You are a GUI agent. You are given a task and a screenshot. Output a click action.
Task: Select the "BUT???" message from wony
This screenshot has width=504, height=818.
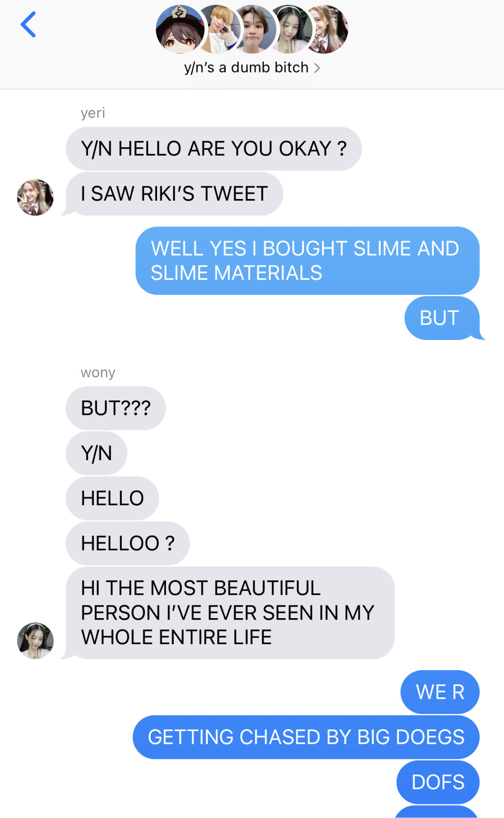pos(116,408)
